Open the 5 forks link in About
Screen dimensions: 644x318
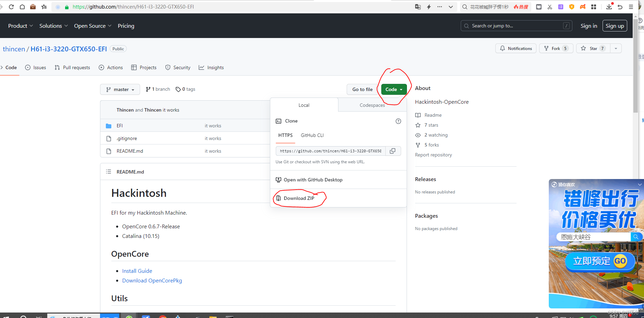click(x=427, y=145)
